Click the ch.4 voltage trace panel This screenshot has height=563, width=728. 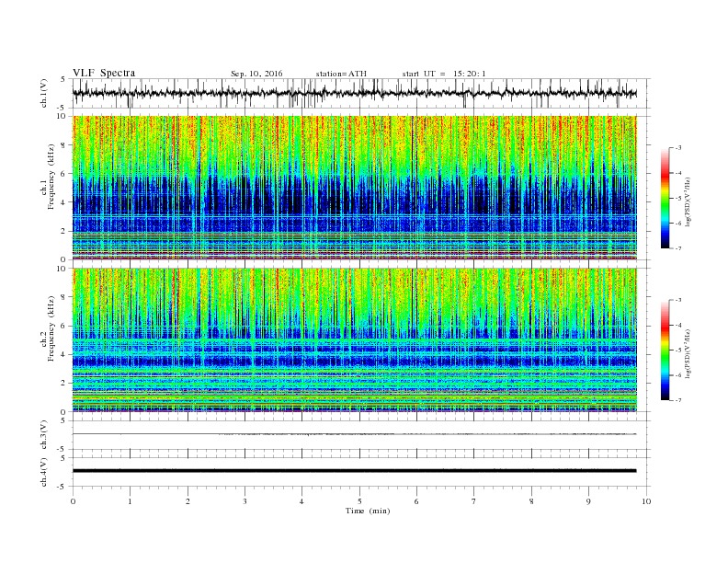[x=361, y=472]
